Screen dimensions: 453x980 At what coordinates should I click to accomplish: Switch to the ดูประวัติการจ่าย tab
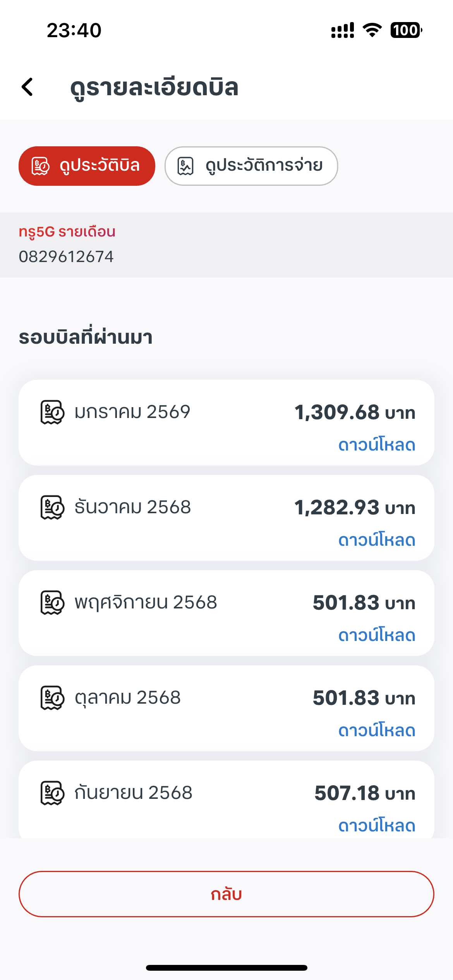pyautogui.click(x=251, y=166)
